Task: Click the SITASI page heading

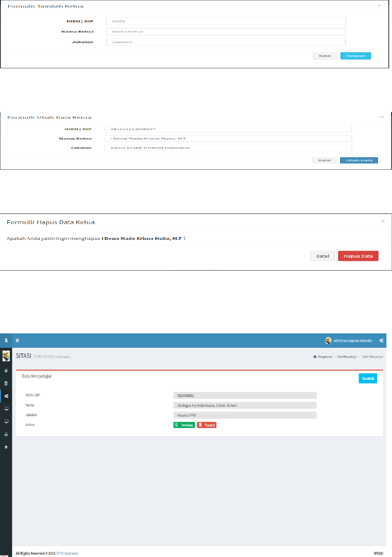Action: point(23,356)
